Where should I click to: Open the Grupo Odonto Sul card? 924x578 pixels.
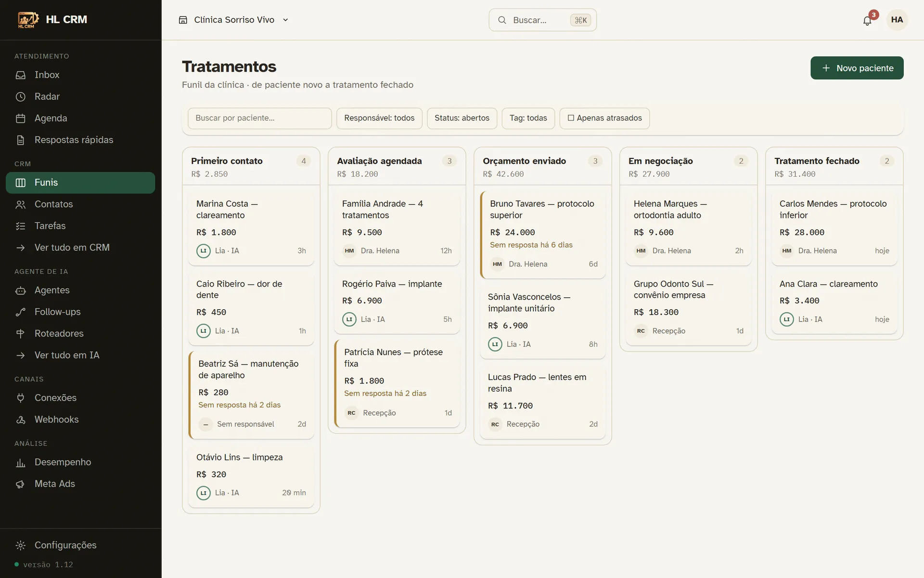688,308
